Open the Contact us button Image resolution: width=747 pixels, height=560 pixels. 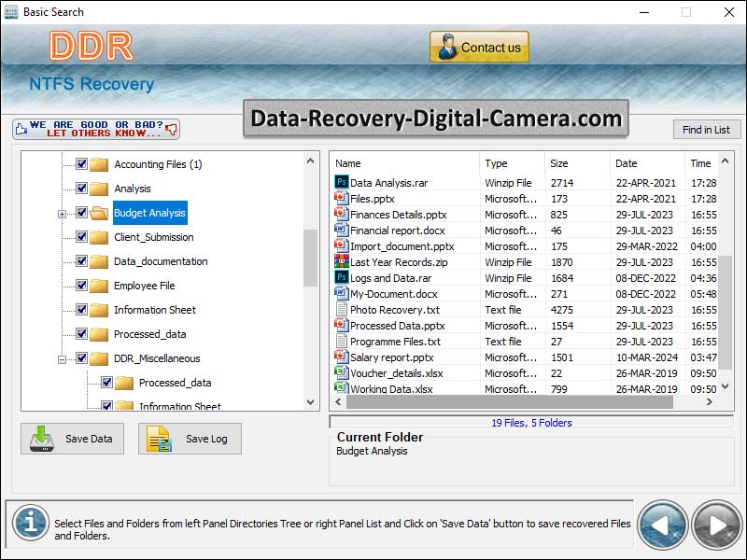tap(479, 48)
